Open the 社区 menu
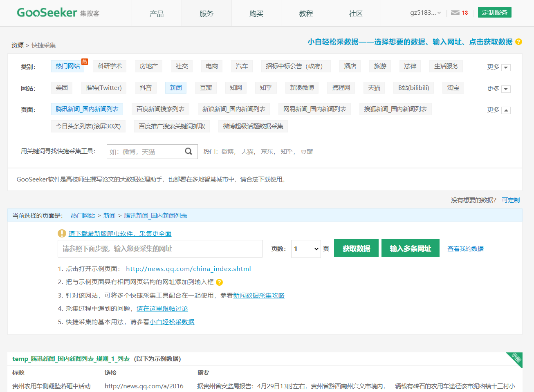Screen dimensions: 534x392 (x=356, y=13)
